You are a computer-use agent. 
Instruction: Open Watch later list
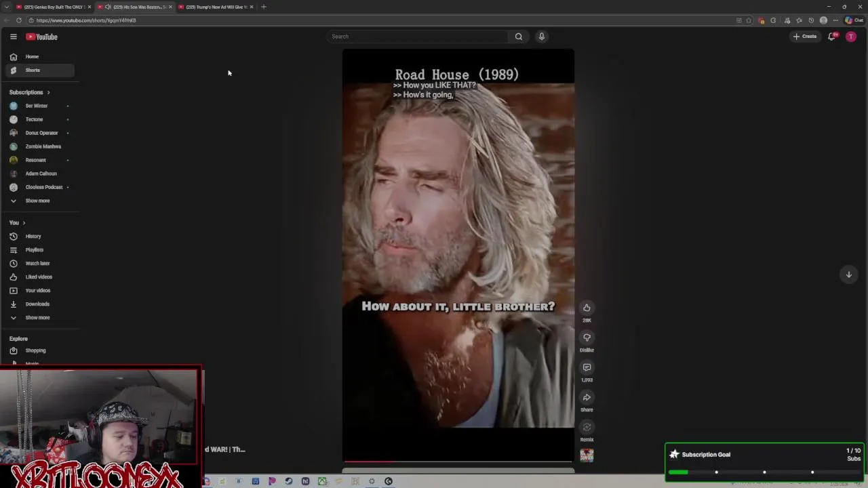[x=41, y=264]
